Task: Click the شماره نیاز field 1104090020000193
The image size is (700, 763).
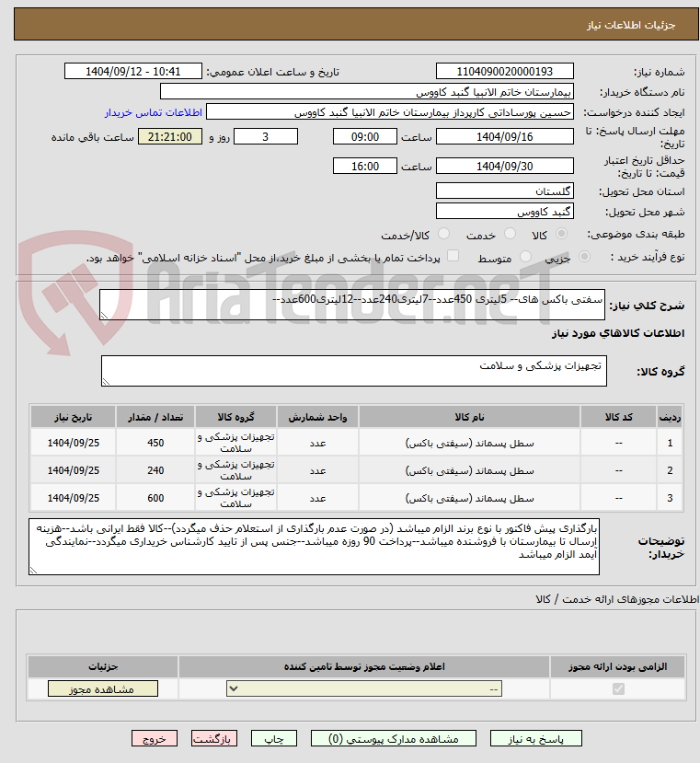Action: (x=504, y=72)
